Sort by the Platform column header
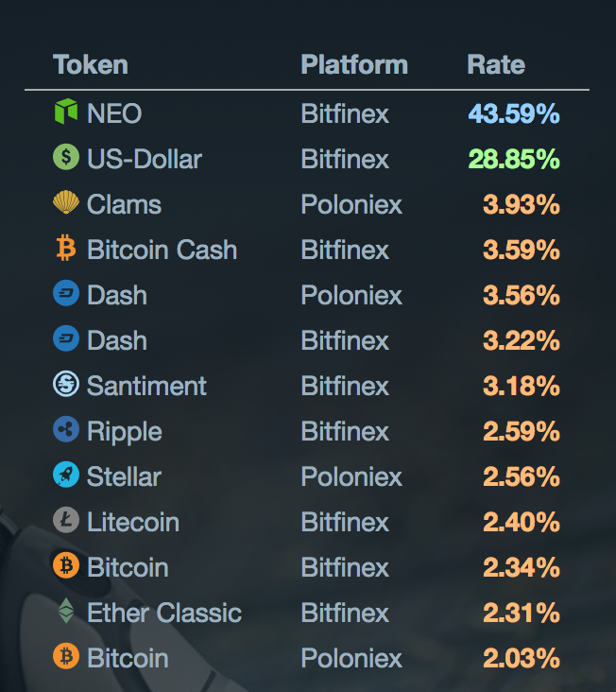The height and width of the screenshot is (692, 616). 354,65
